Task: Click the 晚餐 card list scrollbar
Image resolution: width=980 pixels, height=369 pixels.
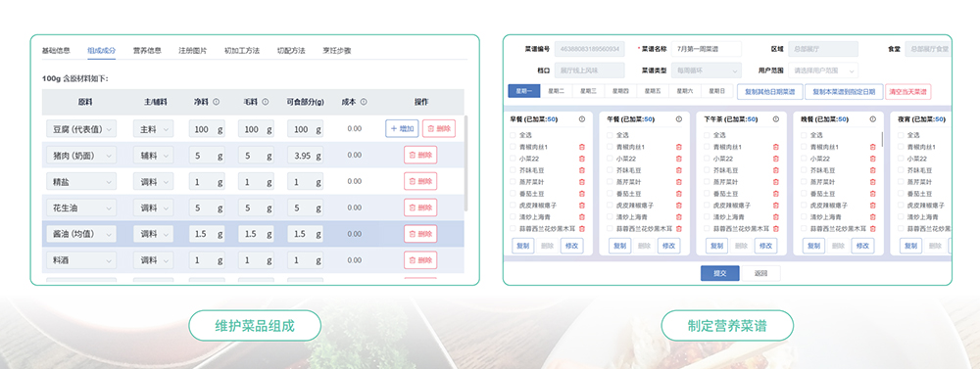Action: (882, 139)
